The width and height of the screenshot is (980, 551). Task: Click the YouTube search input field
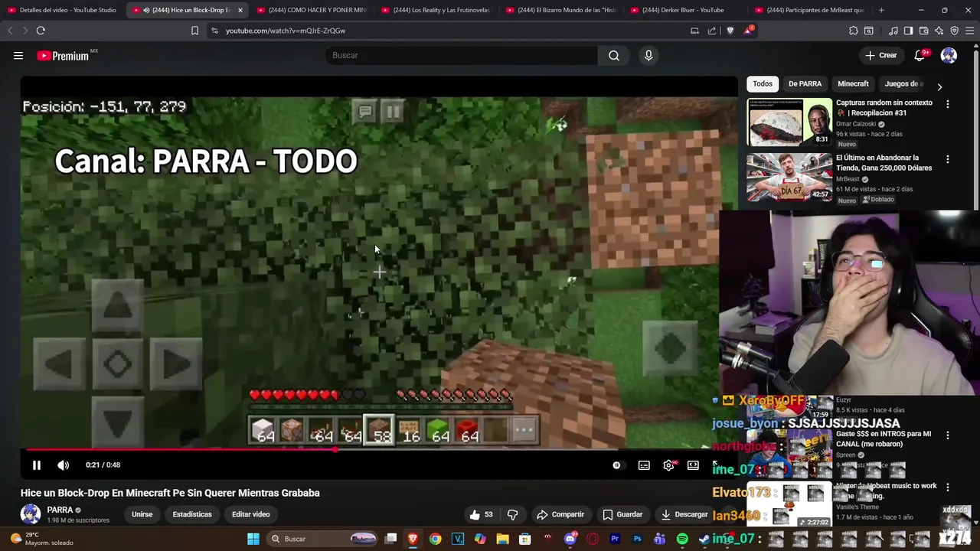[x=462, y=55]
